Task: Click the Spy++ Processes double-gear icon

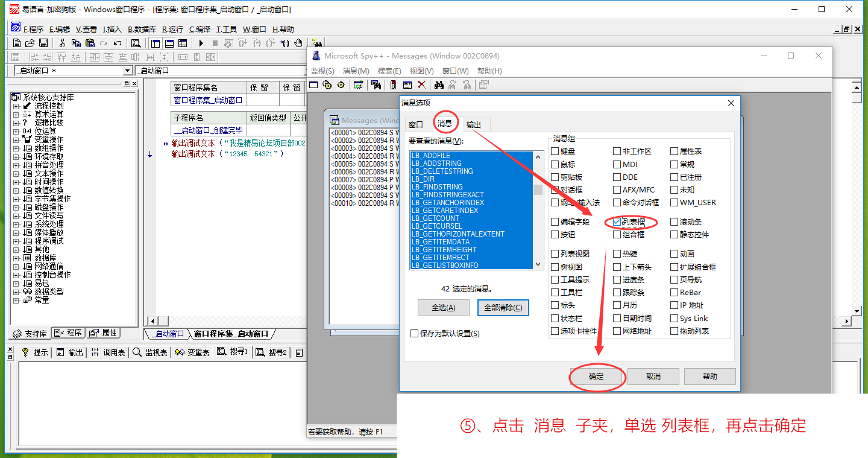Action: (327, 85)
